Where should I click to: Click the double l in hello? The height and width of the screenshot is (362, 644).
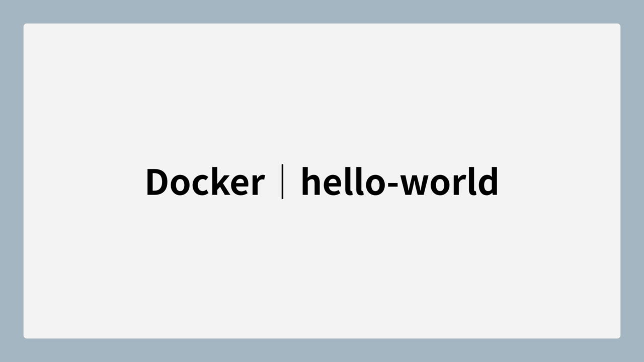click(x=356, y=181)
